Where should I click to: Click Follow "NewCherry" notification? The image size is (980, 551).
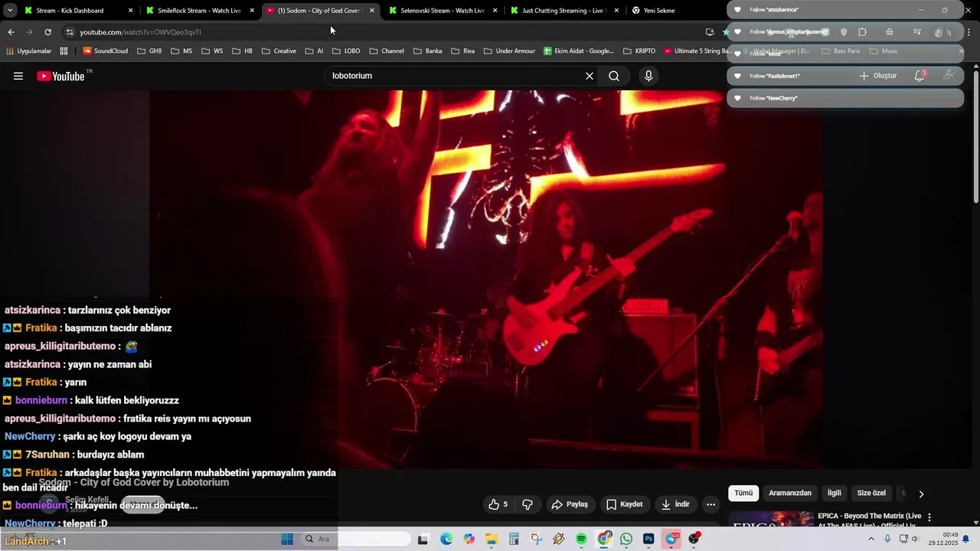click(x=845, y=98)
